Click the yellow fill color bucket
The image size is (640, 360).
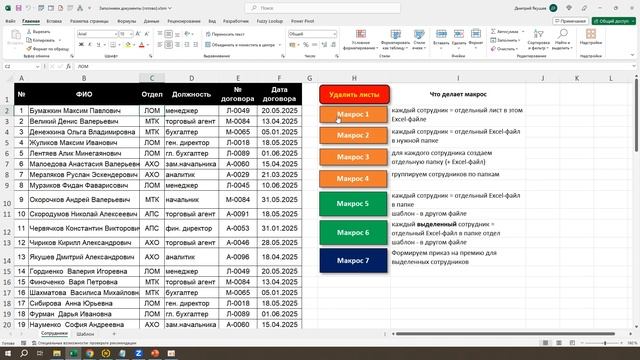coord(128,44)
